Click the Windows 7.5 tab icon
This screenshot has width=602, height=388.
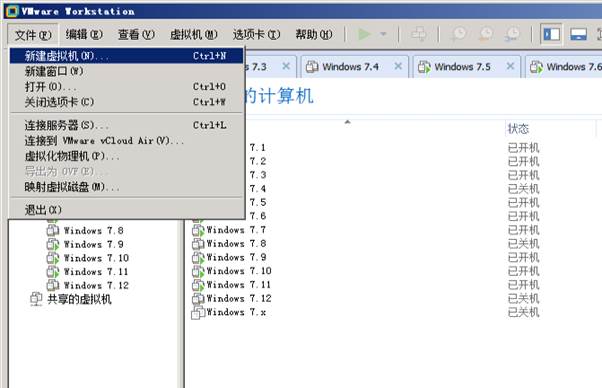pos(424,67)
